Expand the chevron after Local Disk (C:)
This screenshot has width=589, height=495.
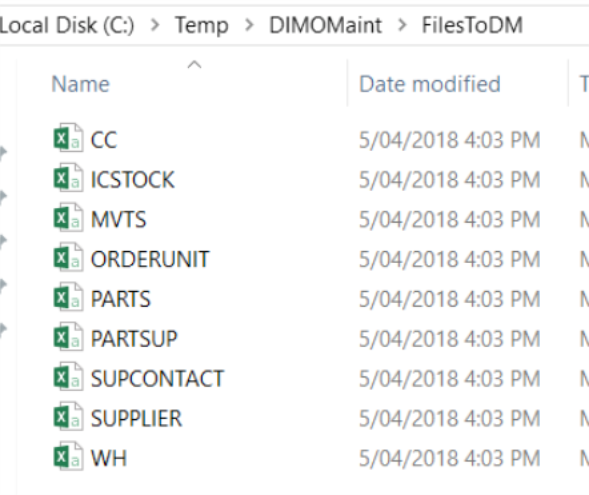[155, 26]
